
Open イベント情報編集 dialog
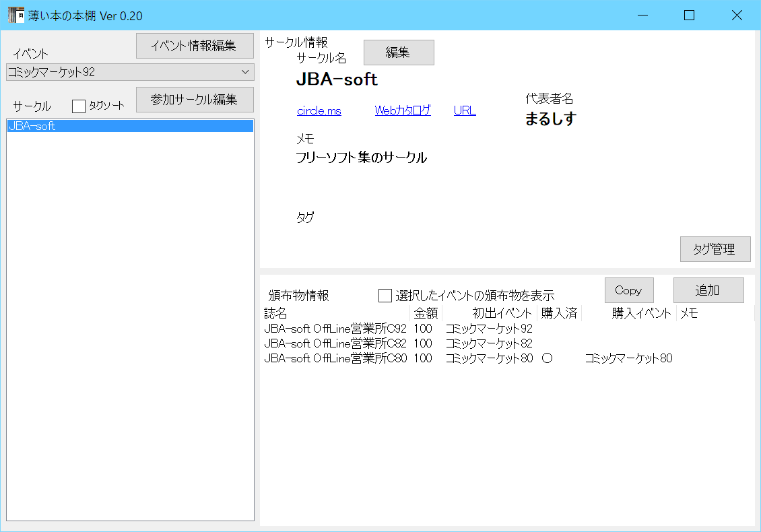(195, 46)
